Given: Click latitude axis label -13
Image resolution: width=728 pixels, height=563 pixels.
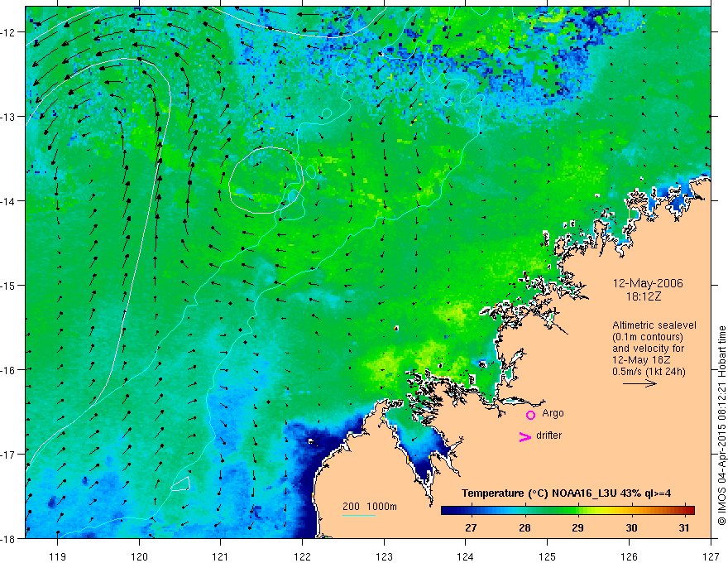Looking at the screenshot, I should click(x=9, y=116).
